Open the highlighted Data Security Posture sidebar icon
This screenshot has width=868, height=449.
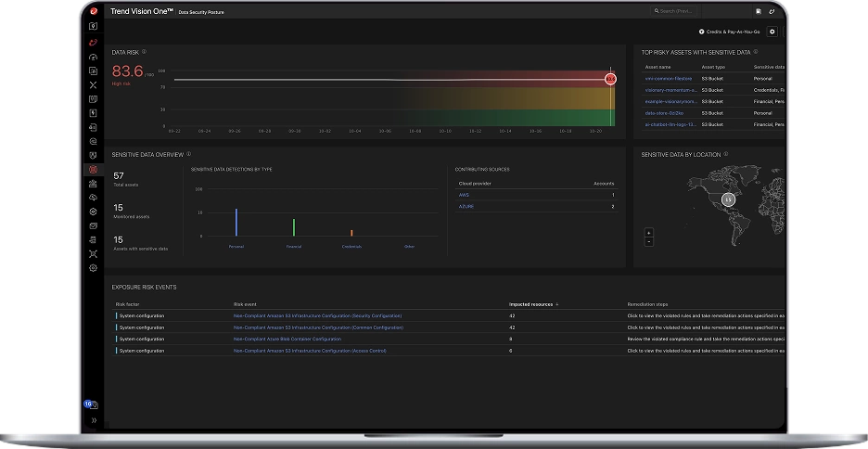[93, 170]
